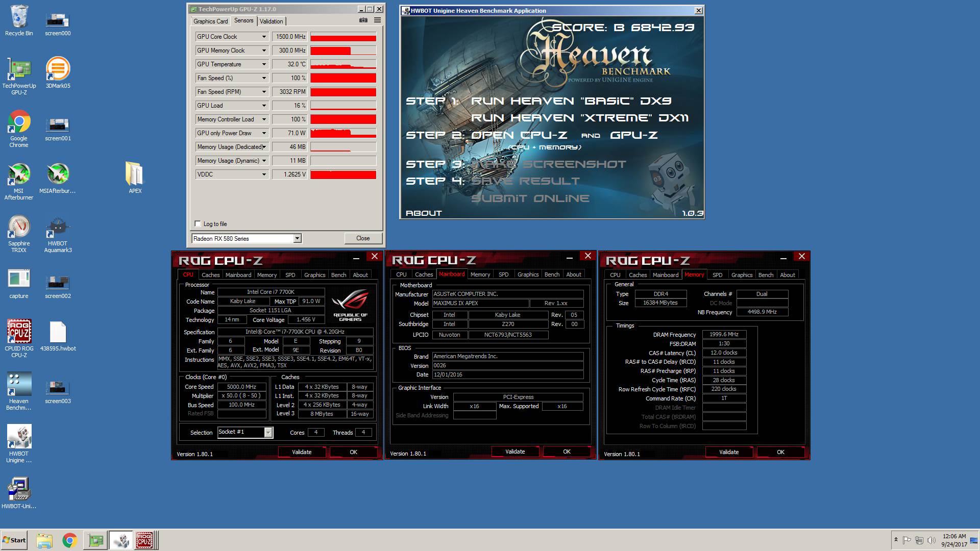980x551 pixels.
Task: Open SPD tab in middle CPU-Z window
Action: pos(503,274)
